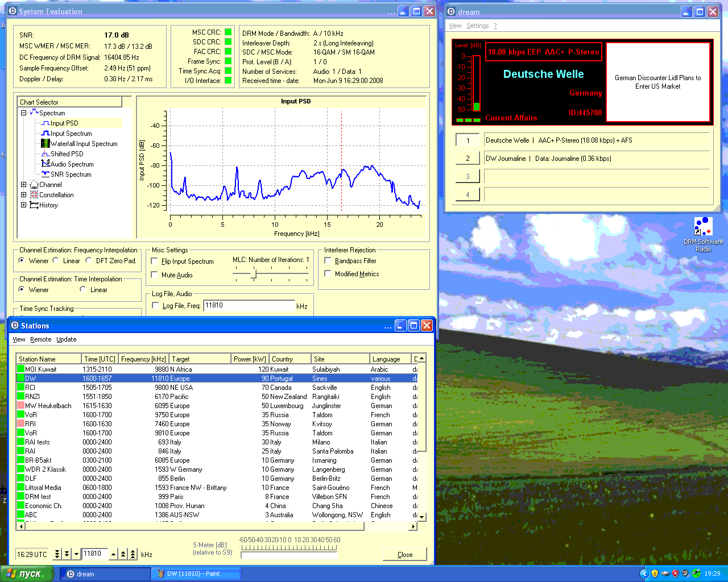Image resolution: width=728 pixels, height=582 pixels.
Task: Enable Flip Input Spectrum checkbox
Action: pyautogui.click(x=154, y=261)
